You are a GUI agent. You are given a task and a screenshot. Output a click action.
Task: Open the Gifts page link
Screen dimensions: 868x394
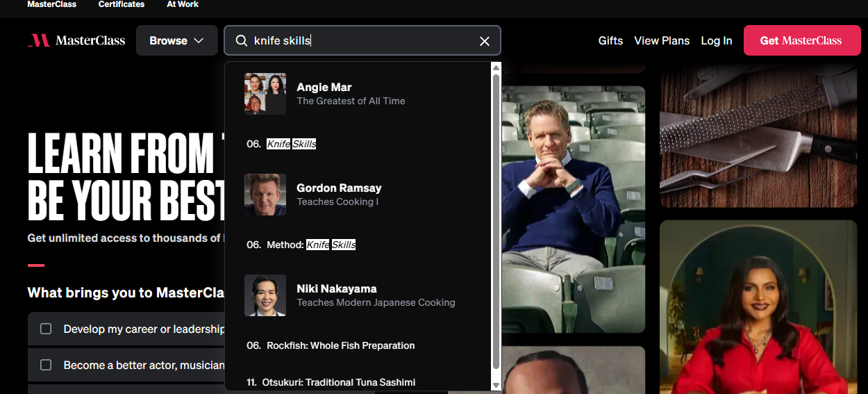pyautogui.click(x=610, y=41)
